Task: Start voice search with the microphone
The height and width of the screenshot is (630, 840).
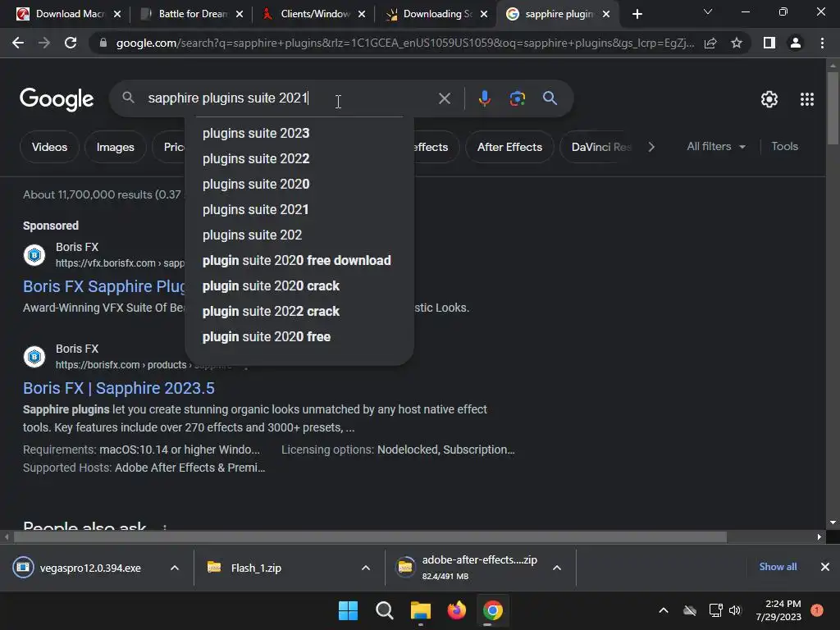Action: 484,98
